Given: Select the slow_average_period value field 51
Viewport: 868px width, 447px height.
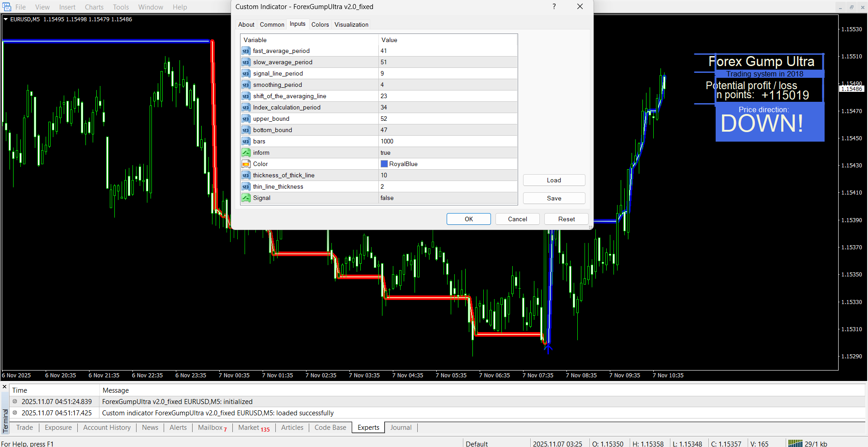Looking at the screenshot, I should [x=448, y=62].
